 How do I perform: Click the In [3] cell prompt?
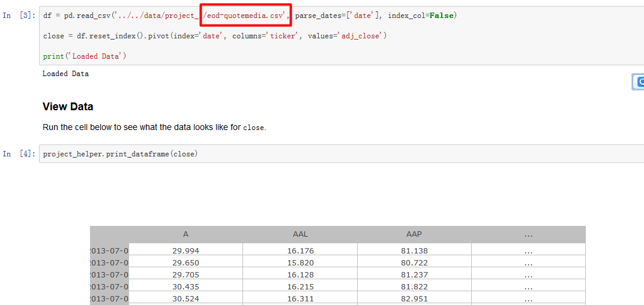click(x=19, y=16)
